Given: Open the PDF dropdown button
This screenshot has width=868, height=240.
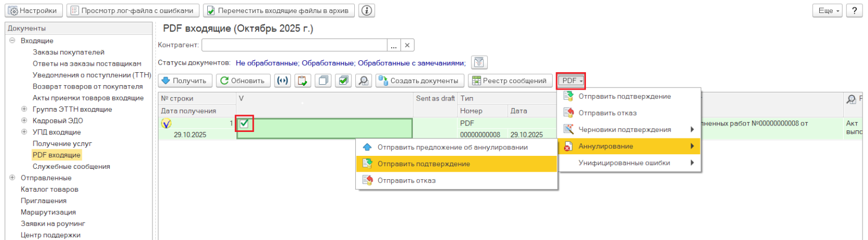Looking at the screenshot, I should [x=571, y=80].
